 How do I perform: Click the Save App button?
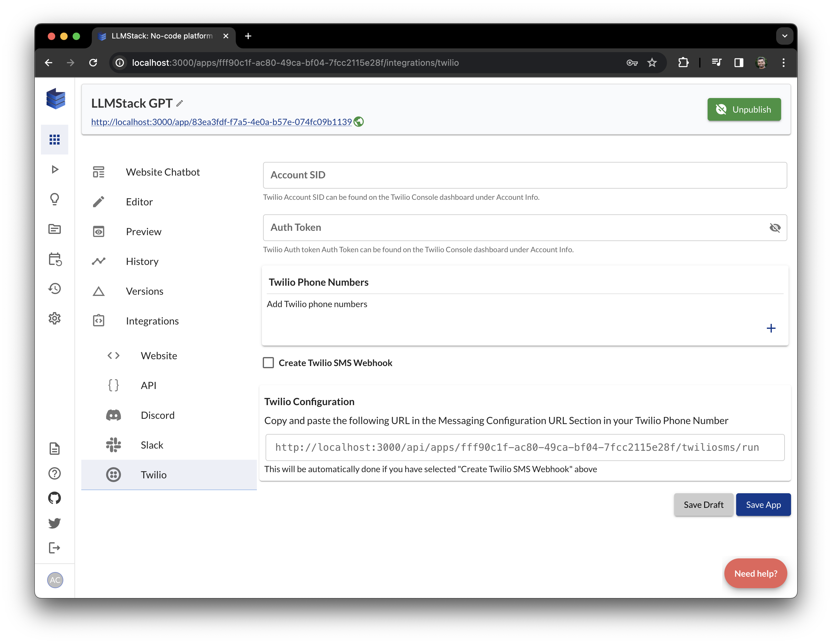(763, 504)
